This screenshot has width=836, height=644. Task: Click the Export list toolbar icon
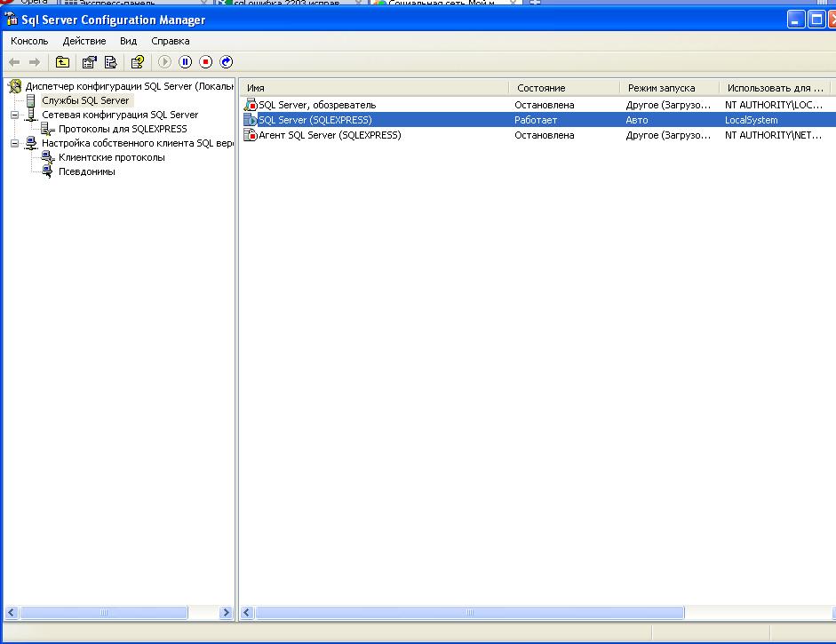(110, 62)
